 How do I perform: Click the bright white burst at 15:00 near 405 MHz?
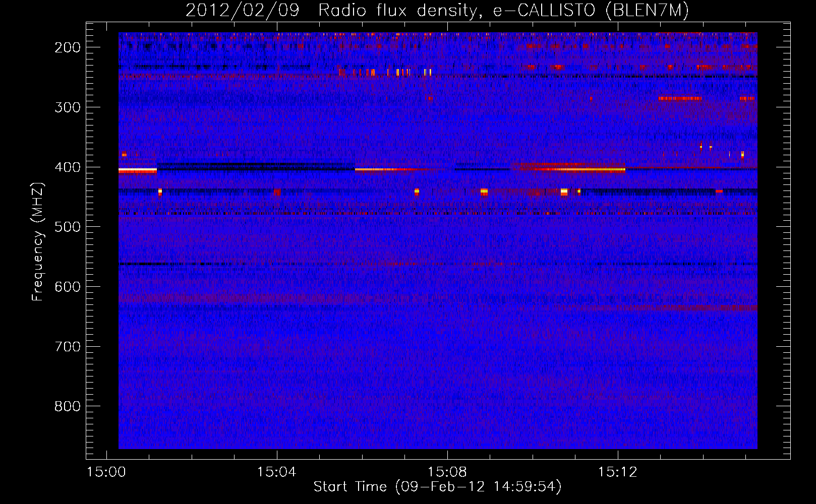point(138,170)
